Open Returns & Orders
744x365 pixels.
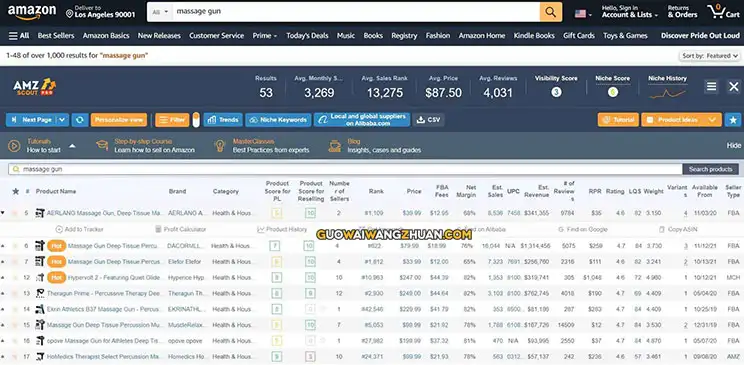682,11
